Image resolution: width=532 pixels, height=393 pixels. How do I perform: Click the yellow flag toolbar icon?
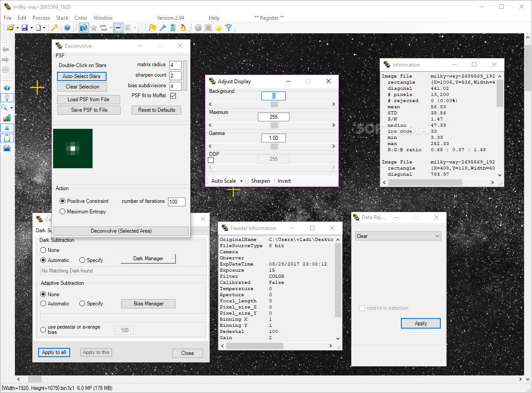point(153,28)
